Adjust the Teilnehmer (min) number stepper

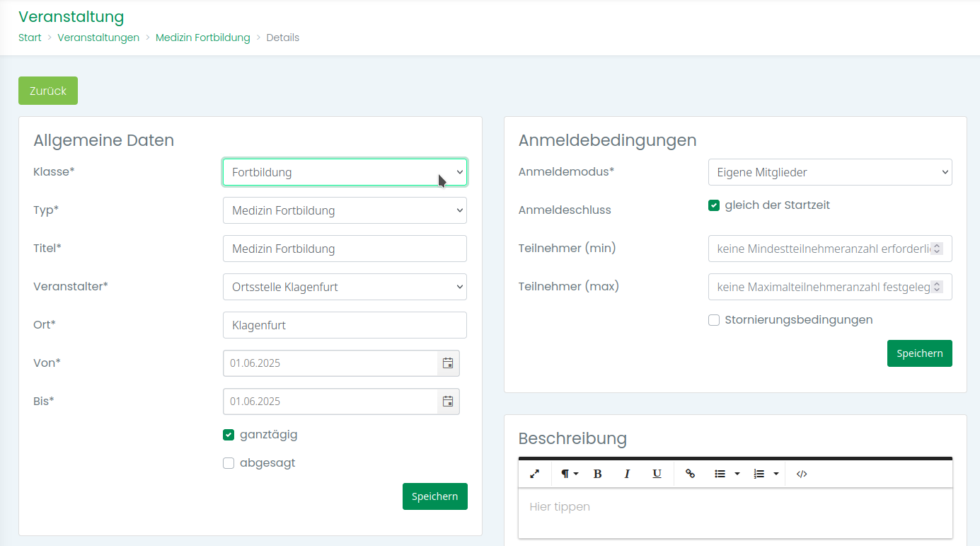937,249
